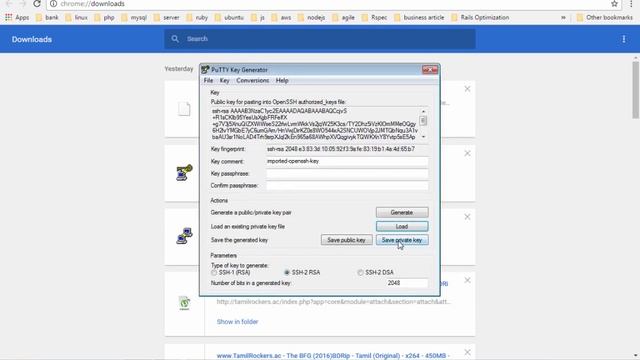Open the Conversions menu

coord(252,80)
